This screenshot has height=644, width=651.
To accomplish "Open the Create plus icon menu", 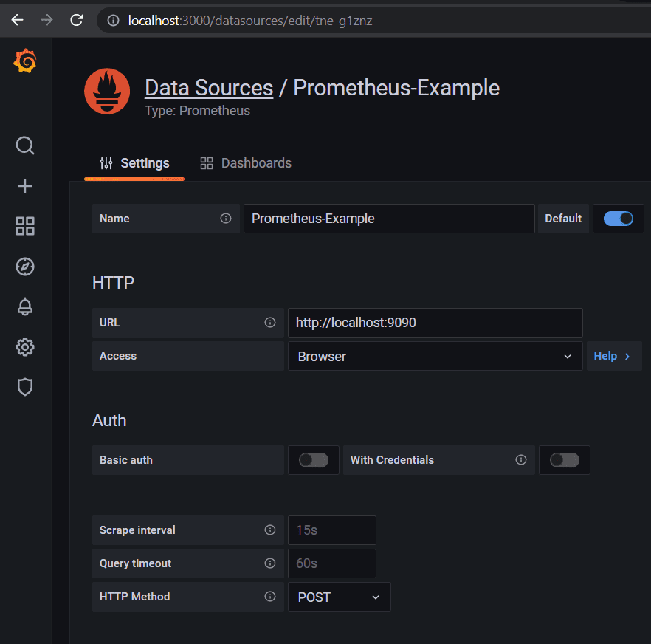I will coord(25,186).
